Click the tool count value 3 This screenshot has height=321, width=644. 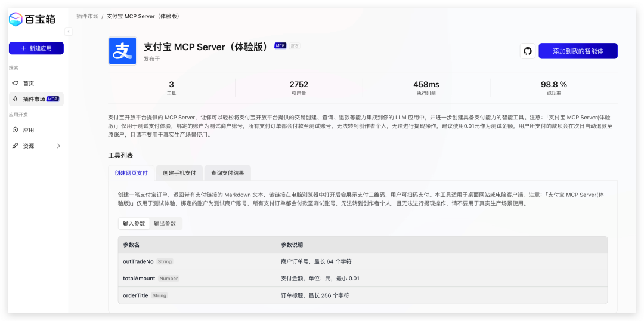pyautogui.click(x=171, y=84)
